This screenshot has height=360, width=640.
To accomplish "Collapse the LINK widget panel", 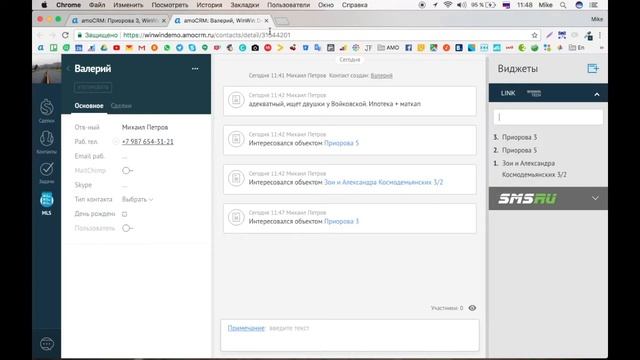I will (x=597, y=94).
